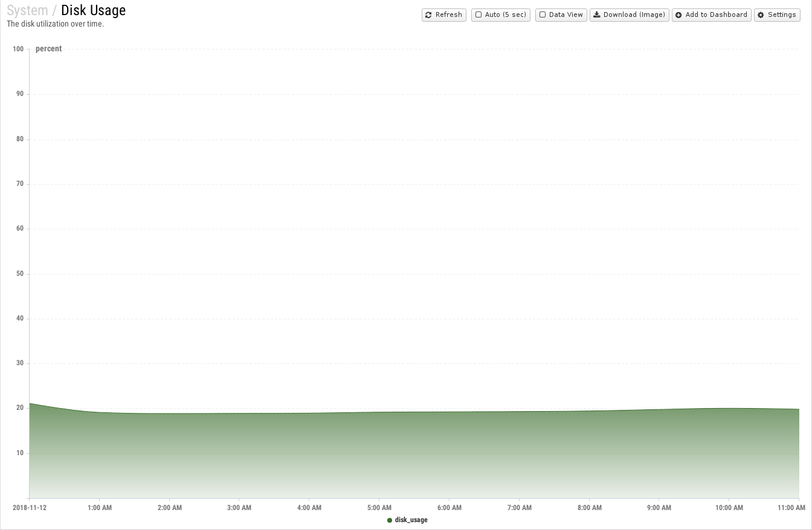Toggle the disk_usage legend label
This screenshot has height=530, width=812.
[x=411, y=520]
